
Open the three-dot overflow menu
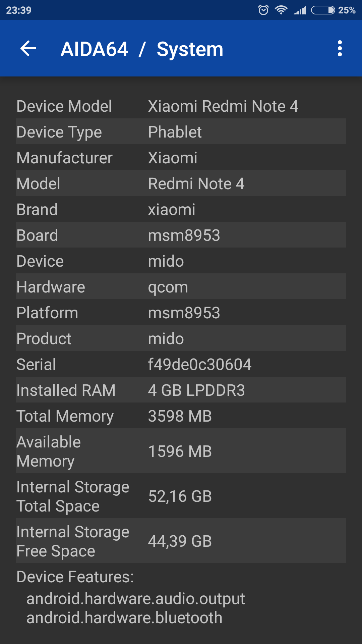(340, 49)
